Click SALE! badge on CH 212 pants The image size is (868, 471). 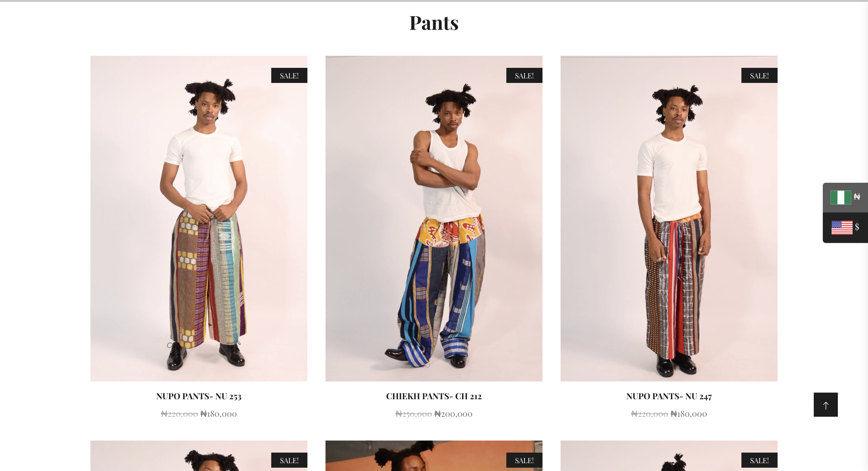[x=524, y=75]
